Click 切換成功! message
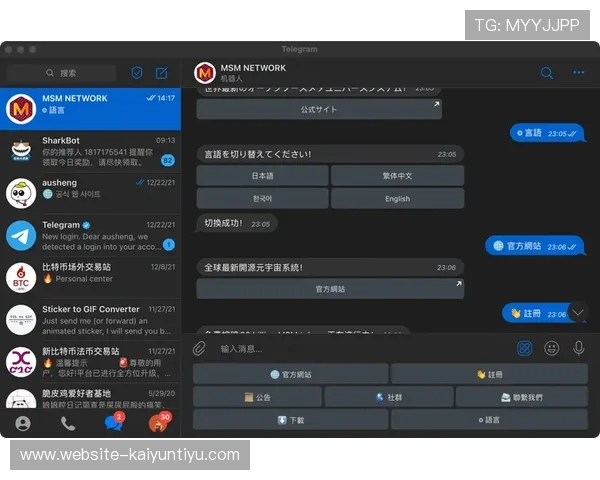The image size is (600, 480). pyautogui.click(x=236, y=224)
